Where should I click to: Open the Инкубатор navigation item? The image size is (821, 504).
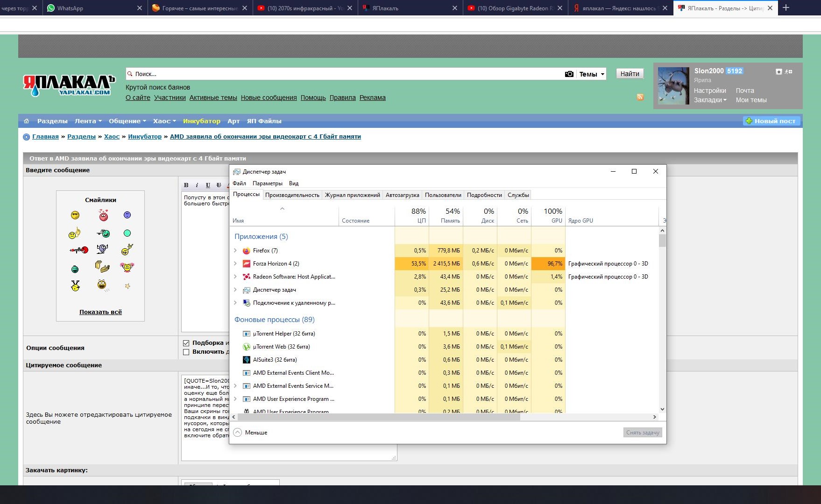tap(202, 121)
